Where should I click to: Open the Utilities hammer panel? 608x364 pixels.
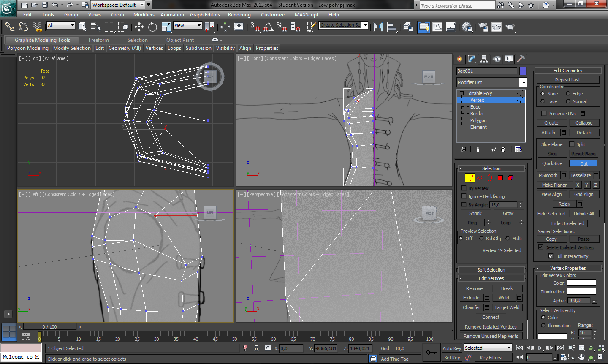pos(521,59)
